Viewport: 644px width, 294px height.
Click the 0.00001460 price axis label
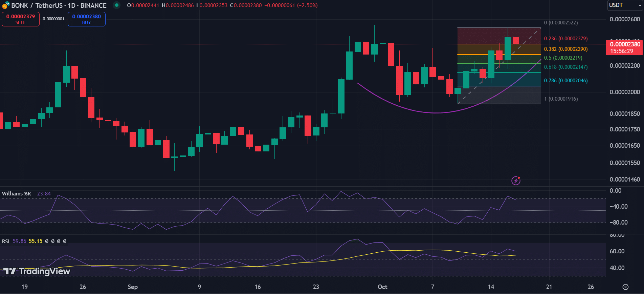(625, 180)
